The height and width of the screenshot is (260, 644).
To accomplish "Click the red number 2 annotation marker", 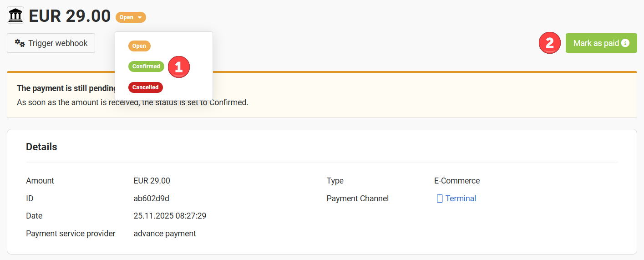I will (x=549, y=43).
